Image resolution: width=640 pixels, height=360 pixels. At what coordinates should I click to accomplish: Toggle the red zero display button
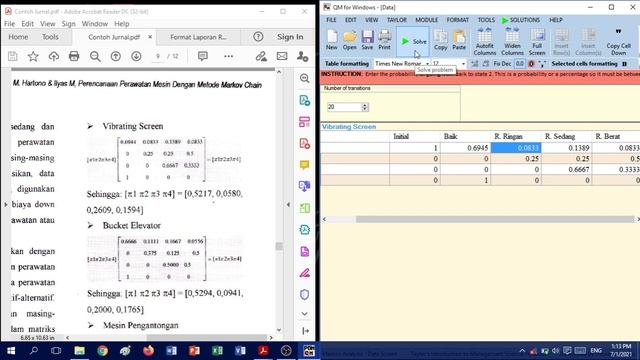point(531,64)
